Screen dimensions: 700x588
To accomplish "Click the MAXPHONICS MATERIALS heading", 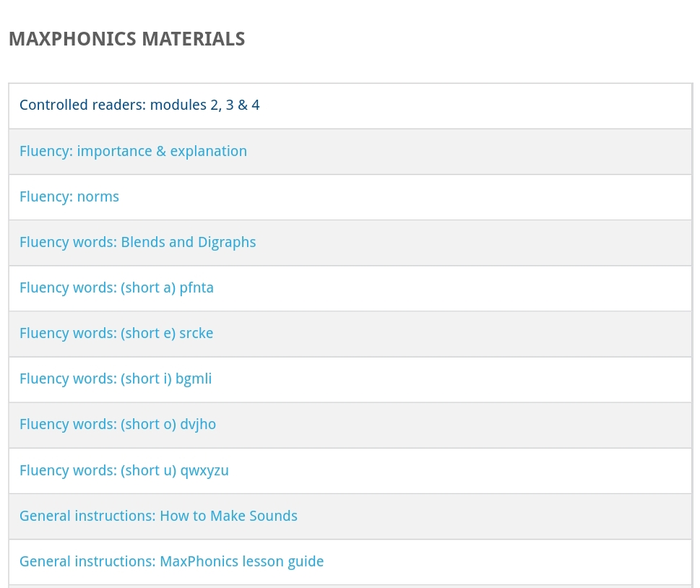I will 126,39.
